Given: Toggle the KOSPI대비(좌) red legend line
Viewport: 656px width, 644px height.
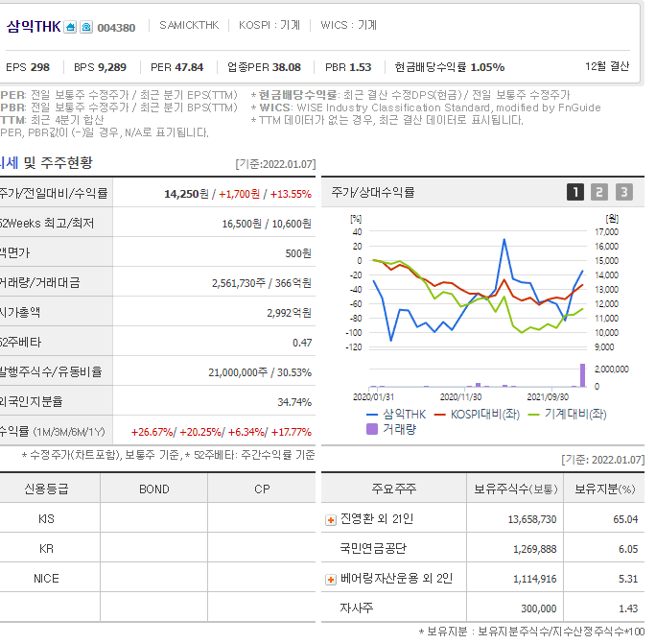Looking at the screenshot, I should [x=477, y=415].
